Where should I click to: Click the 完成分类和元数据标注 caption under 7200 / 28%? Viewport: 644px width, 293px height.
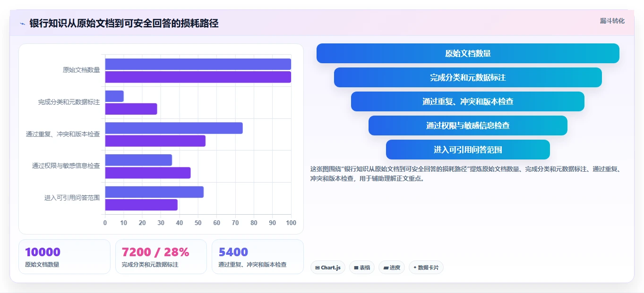coord(150,265)
